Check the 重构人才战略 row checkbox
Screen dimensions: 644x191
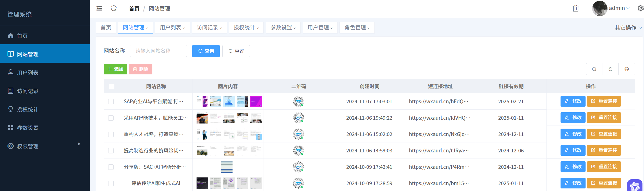point(111,134)
